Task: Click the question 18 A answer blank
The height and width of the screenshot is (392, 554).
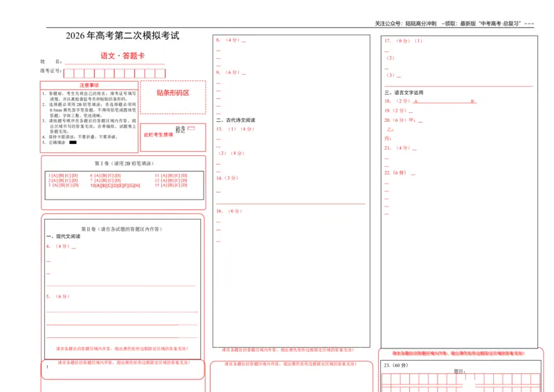Action: point(442,101)
